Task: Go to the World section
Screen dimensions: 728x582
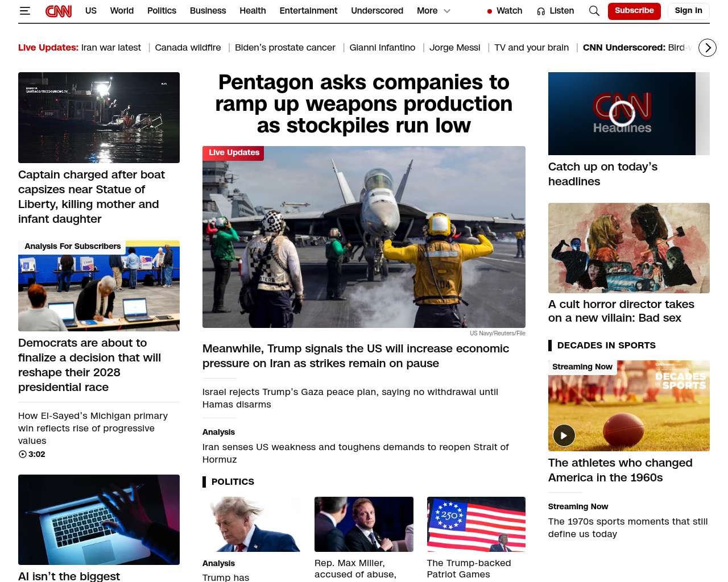Action: pyautogui.click(x=122, y=11)
